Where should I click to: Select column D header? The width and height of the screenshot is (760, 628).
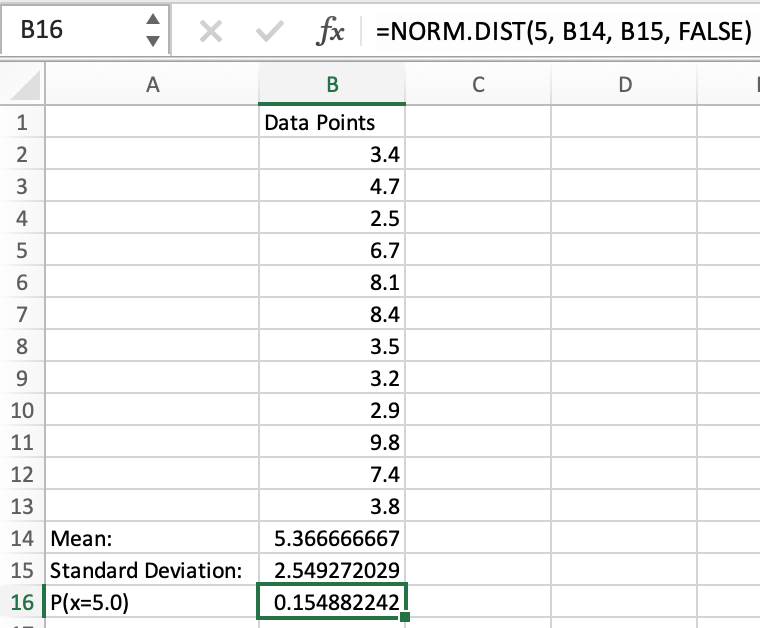(x=624, y=85)
